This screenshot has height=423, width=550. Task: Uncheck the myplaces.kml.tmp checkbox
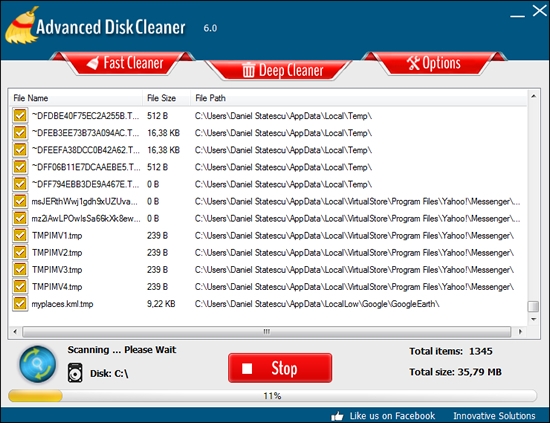coord(20,304)
